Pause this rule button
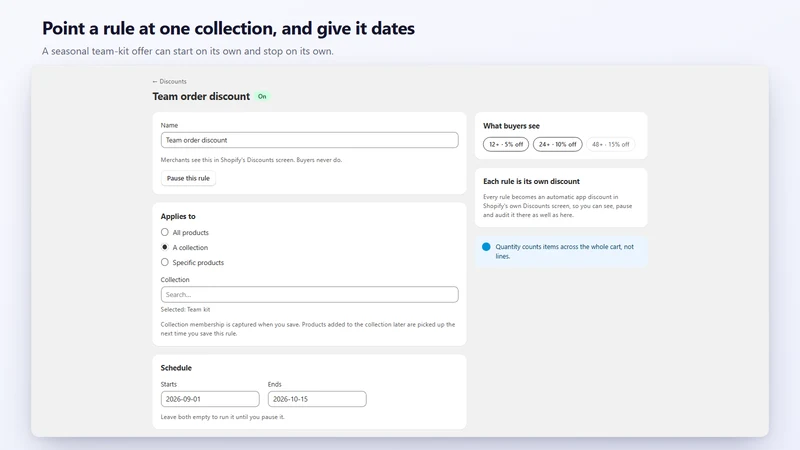The image size is (800, 450). pyautogui.click(x=188, y=178)
